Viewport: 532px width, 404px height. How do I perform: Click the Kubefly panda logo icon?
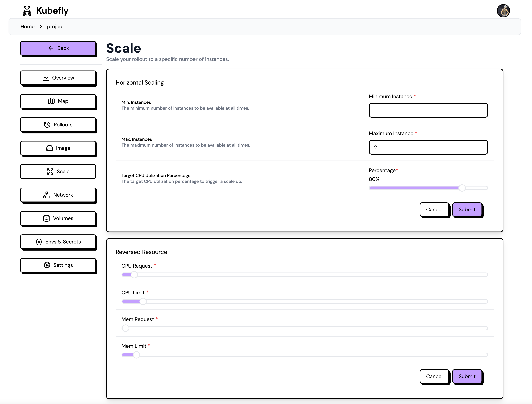point(27,11)
